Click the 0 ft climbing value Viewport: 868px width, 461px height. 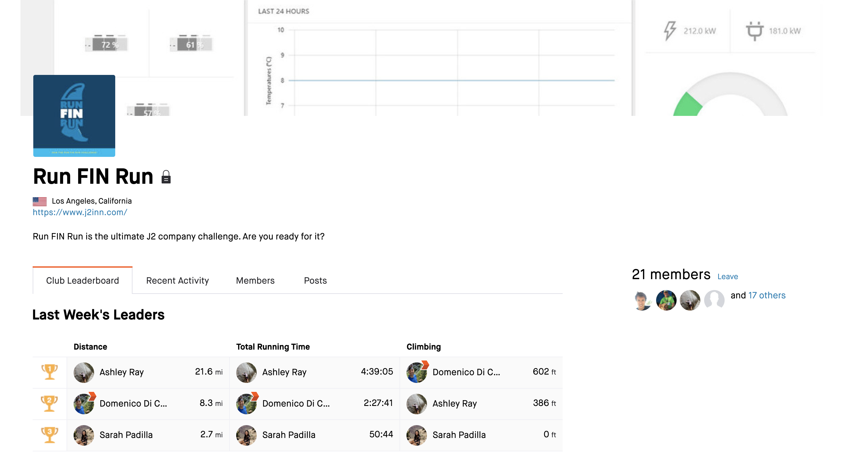[550, 434]
